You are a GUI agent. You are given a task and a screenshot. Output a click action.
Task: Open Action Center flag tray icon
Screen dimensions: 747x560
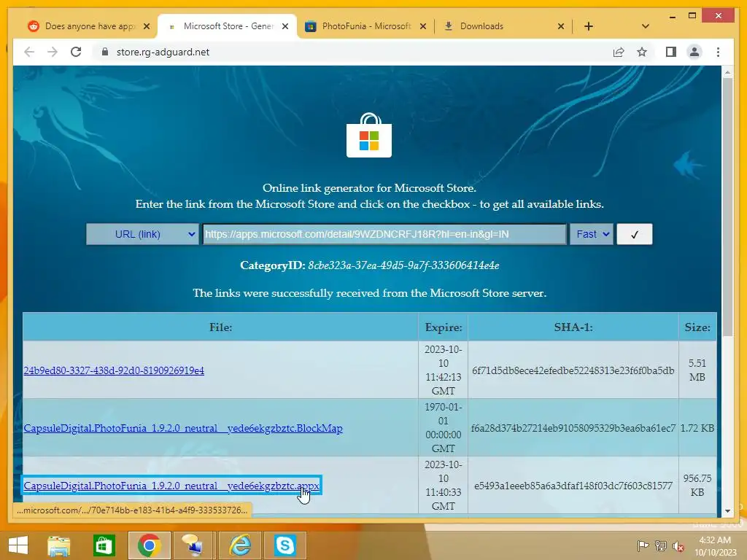tap(643, 545)
